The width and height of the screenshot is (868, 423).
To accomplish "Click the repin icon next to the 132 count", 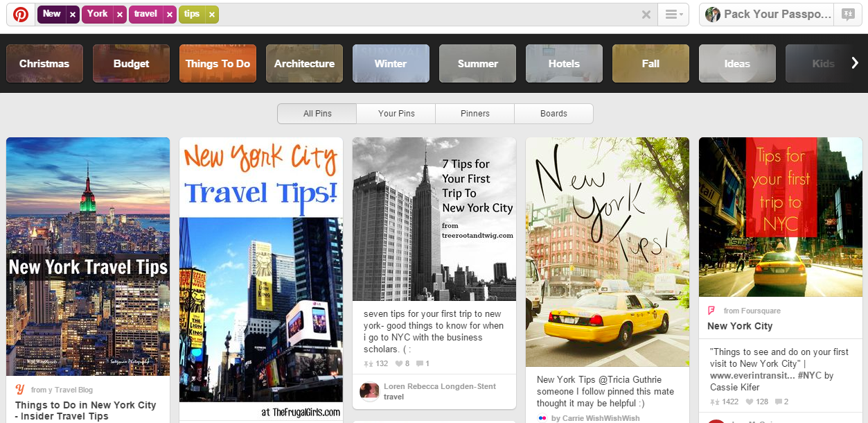I will point(367,363).
